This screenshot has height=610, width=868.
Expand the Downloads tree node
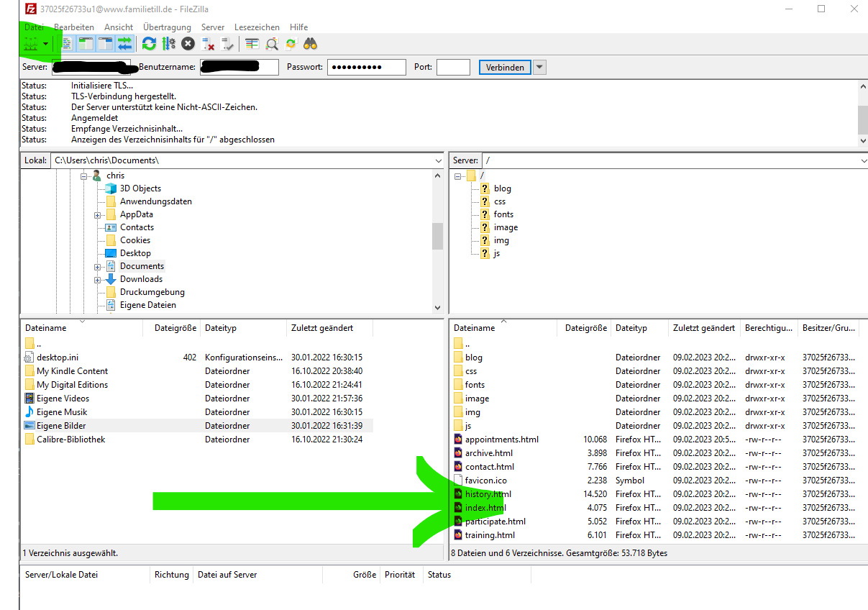coord(98,279)
